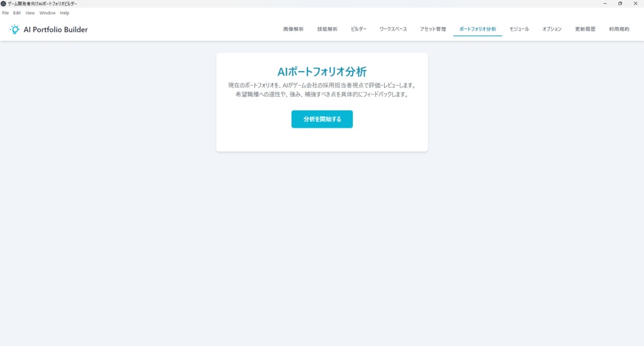Viewport: 644px width, 346px height.
Task: Open the Edit menu
Action: (x=17, y=13)
